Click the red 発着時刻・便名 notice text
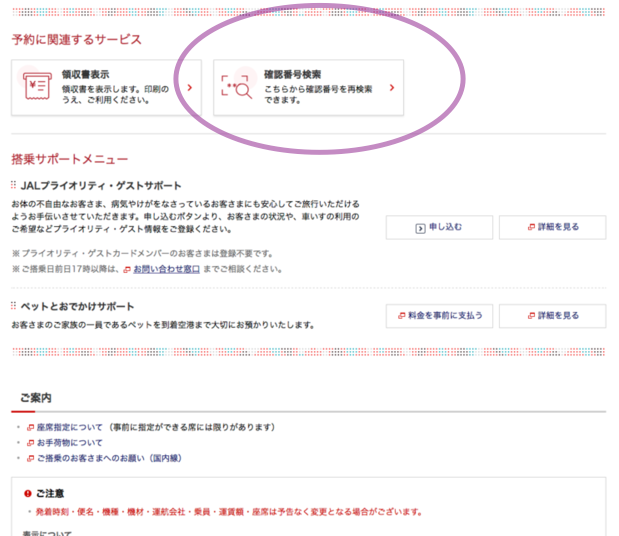Screen dimensions: 619x536 click(229, 512)
